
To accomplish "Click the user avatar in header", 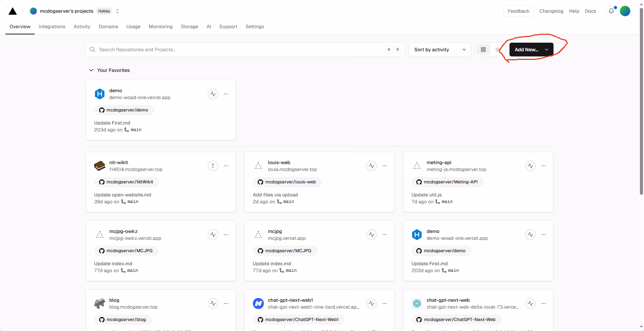I will point(625,11).
